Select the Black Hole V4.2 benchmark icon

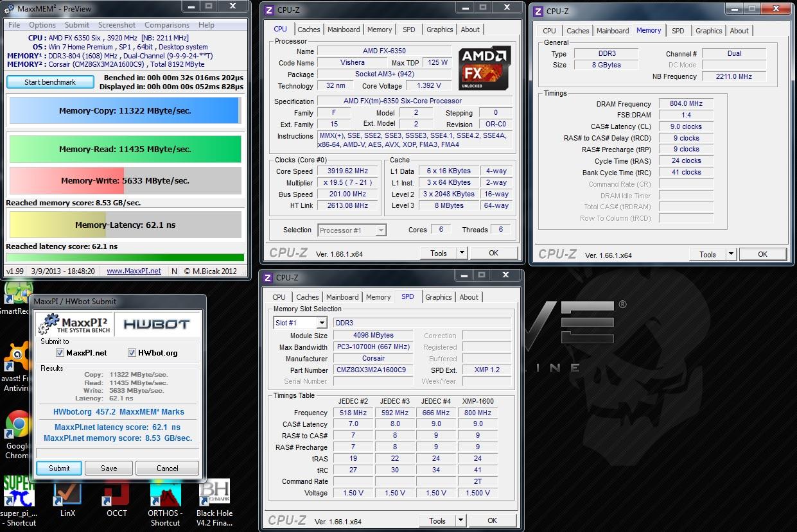tap(215, 502)
